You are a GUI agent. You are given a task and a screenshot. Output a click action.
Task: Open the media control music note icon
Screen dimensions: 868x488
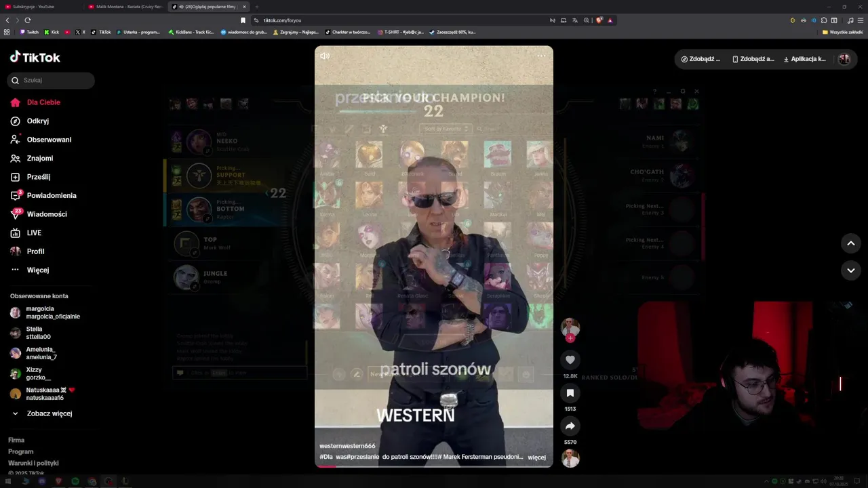point(850,20)
